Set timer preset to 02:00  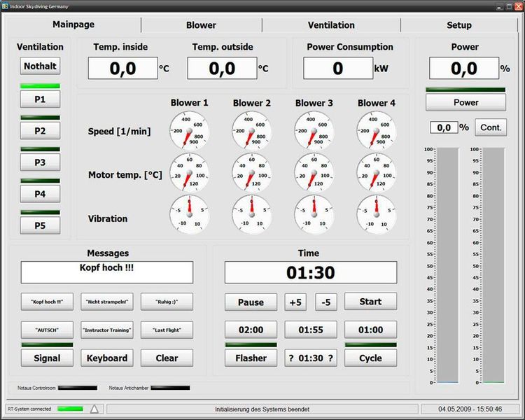251,330
